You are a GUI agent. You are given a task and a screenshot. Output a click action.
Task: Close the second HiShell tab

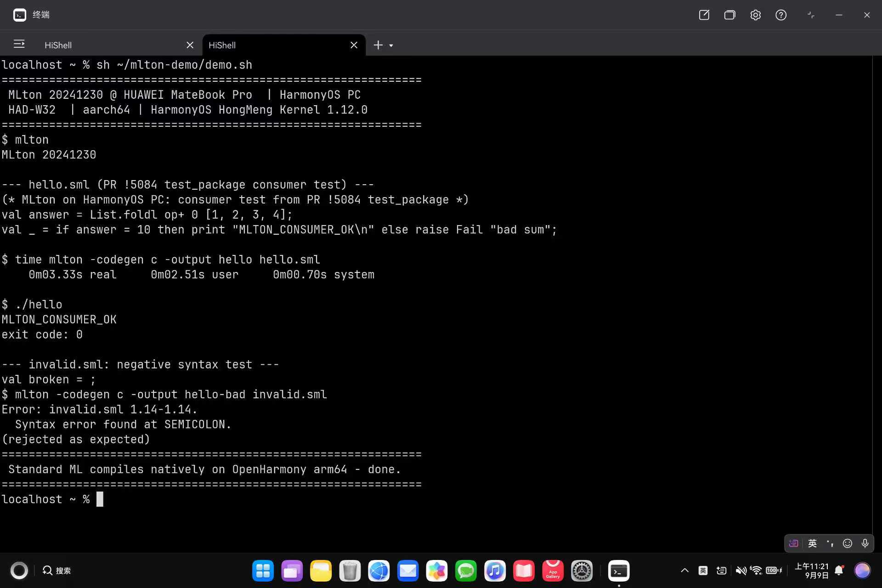click(354, 45)
